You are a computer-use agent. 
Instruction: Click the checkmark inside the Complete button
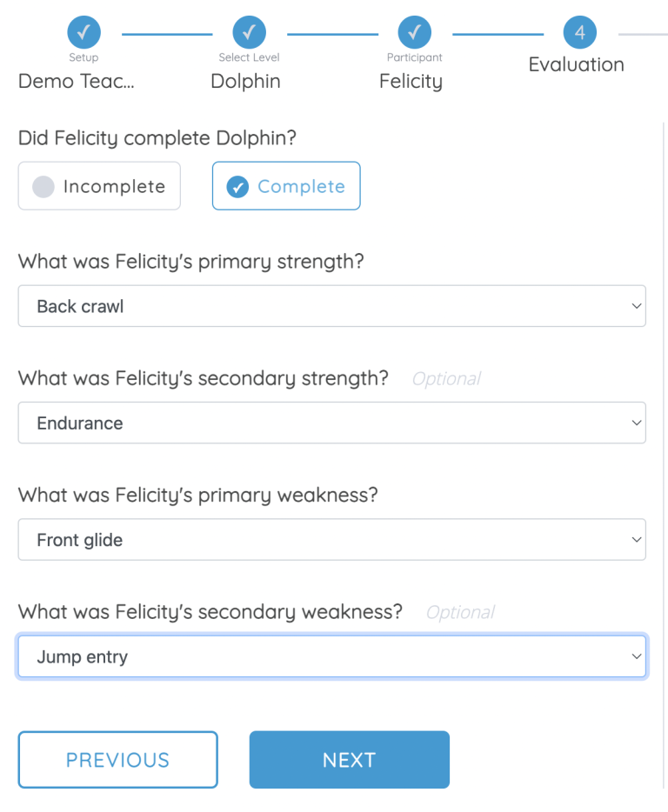(237, 185)
